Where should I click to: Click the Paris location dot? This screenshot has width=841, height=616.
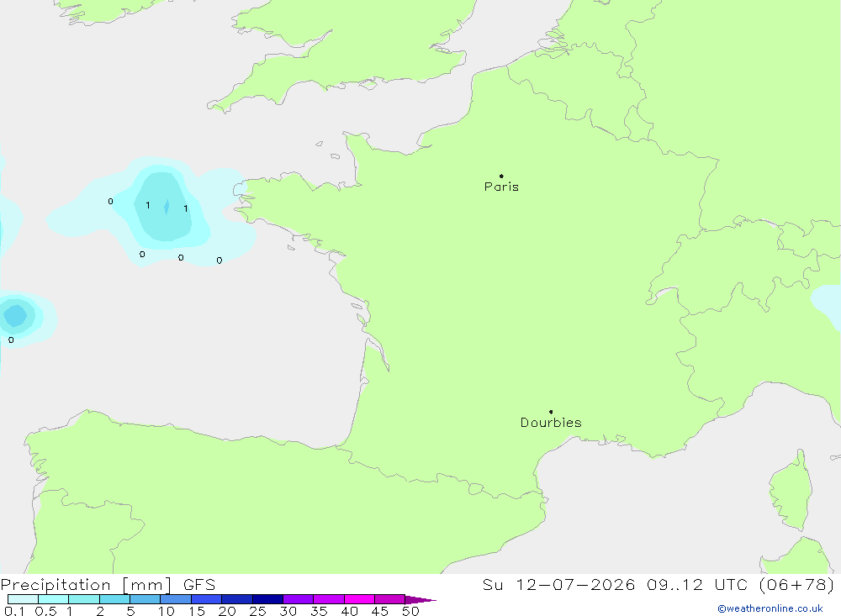pos(501,176)
